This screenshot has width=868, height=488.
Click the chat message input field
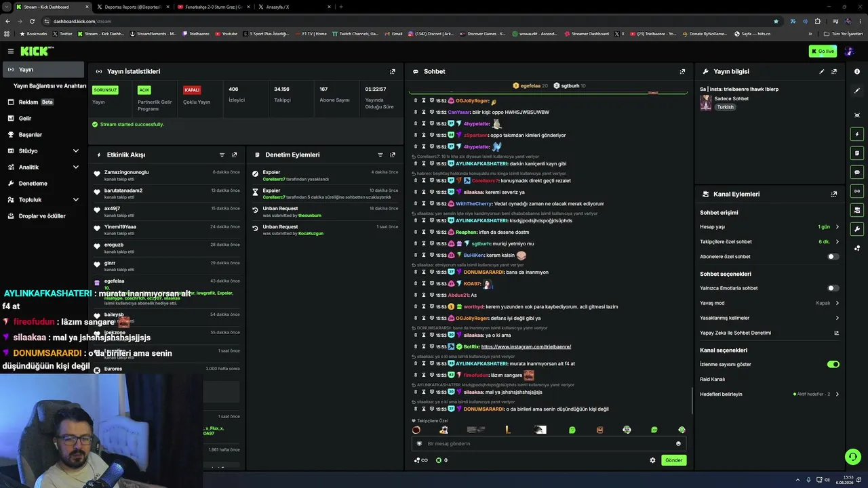coord(549,444)
